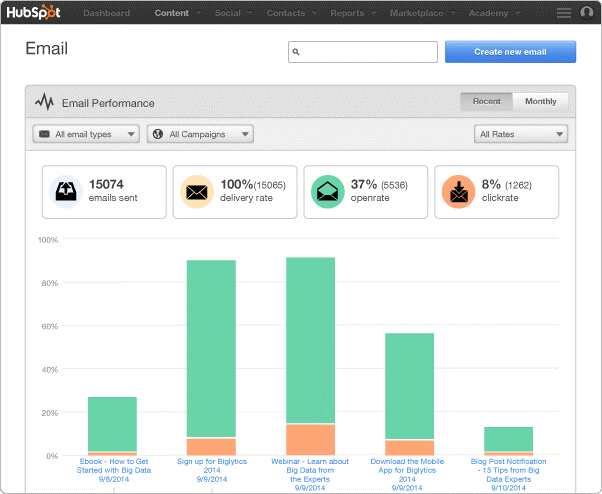Switch to the Monthly view

point(541,101)
